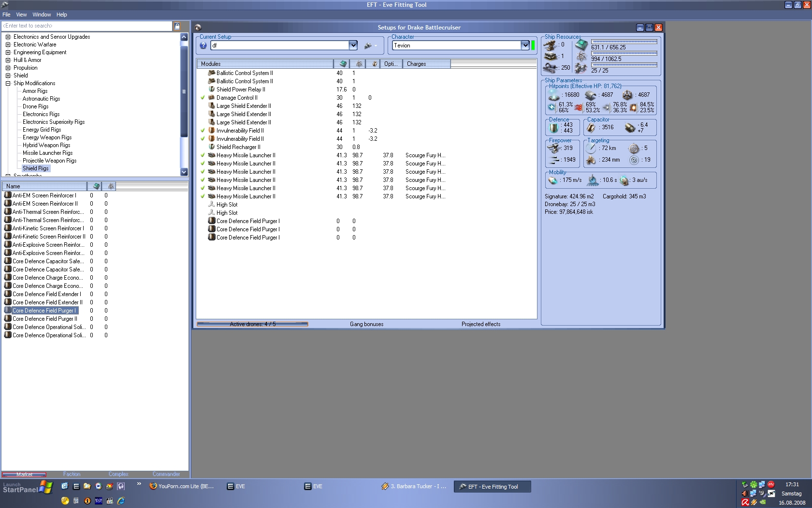Click the EM resistance icon
This screenshot has height=508, width=812.
pos(552,107)
